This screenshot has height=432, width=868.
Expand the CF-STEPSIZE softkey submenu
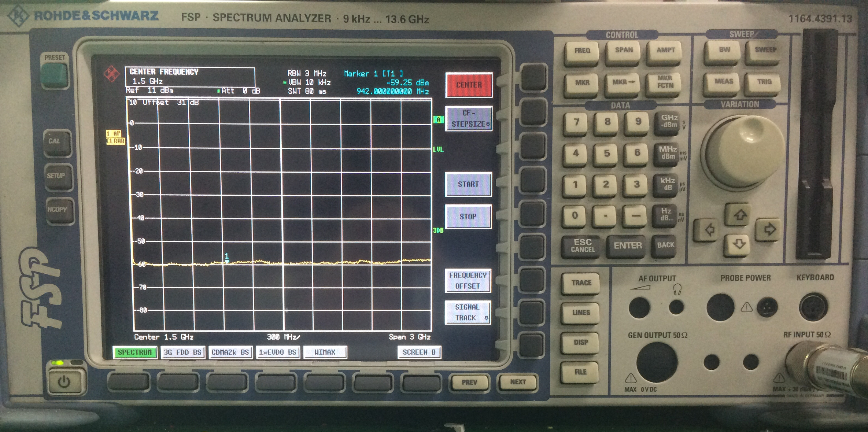tap(469, 118)
